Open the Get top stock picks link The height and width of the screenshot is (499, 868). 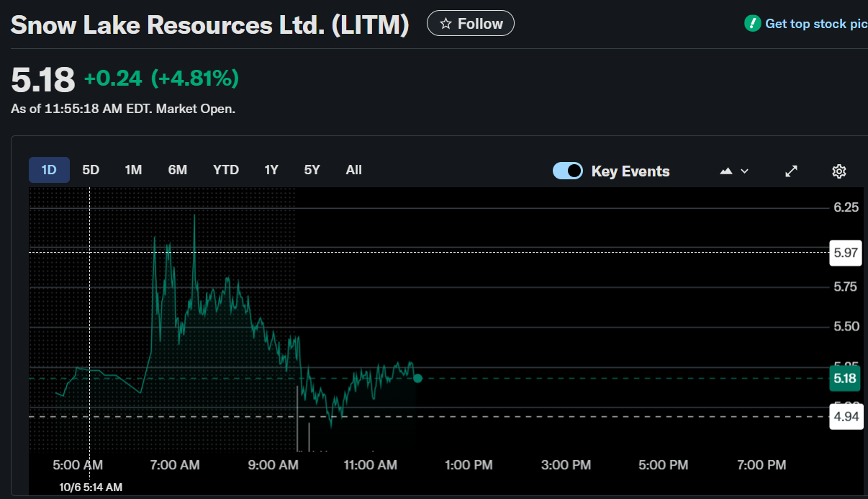(815, 24)
